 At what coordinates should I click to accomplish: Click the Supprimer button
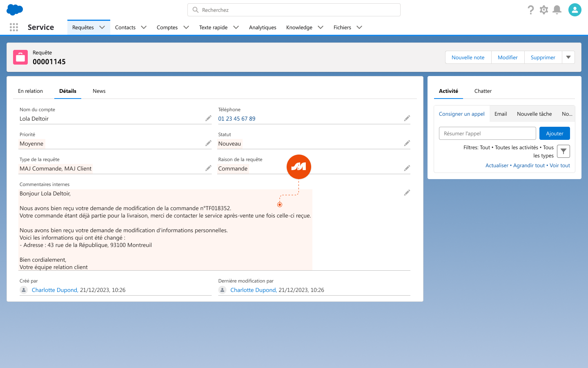[x=543, y=57]
